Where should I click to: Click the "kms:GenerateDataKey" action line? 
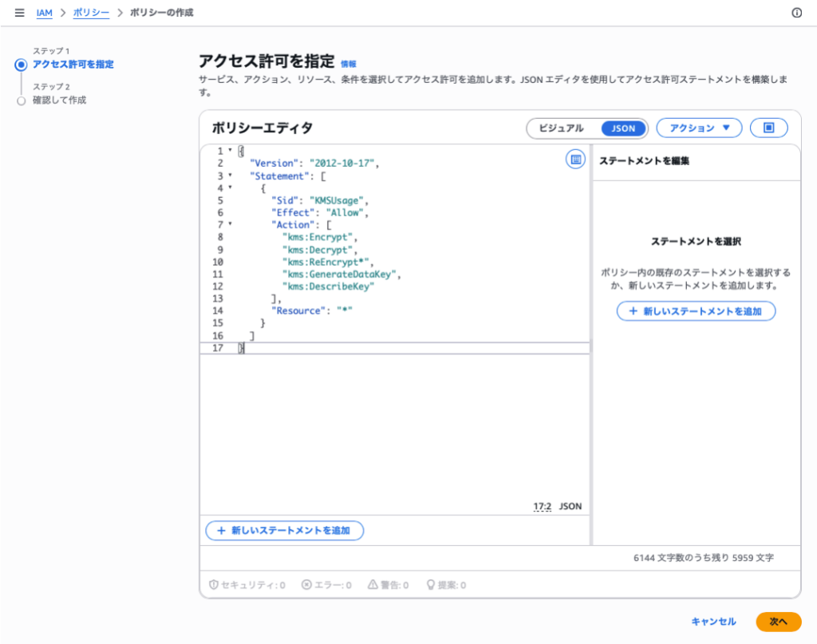(341, 274)
